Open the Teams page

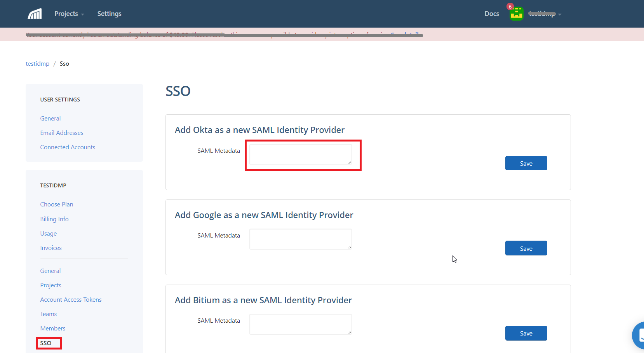(49, 314)
